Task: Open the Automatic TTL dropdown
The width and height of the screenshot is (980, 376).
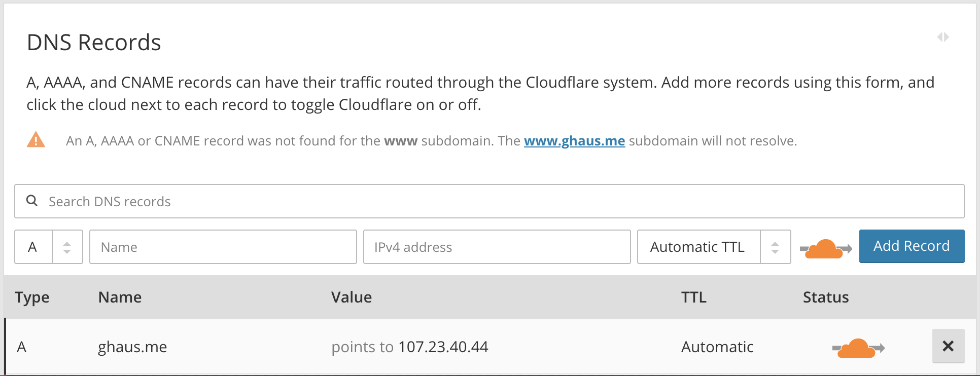Action: (713, 247)
